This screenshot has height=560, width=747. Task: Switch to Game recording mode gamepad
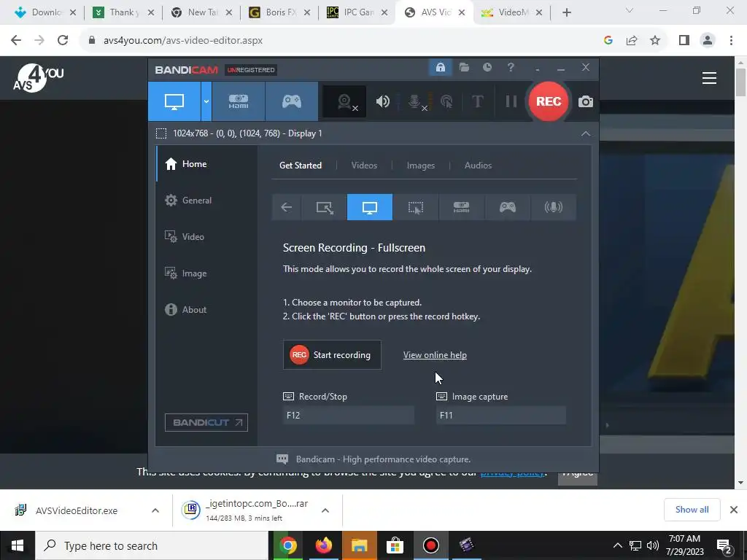(292, 101)
